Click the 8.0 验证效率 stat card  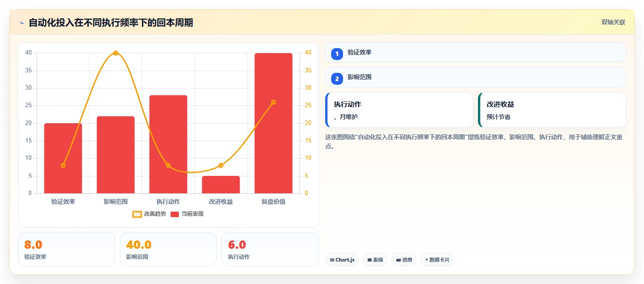point(66,249)
